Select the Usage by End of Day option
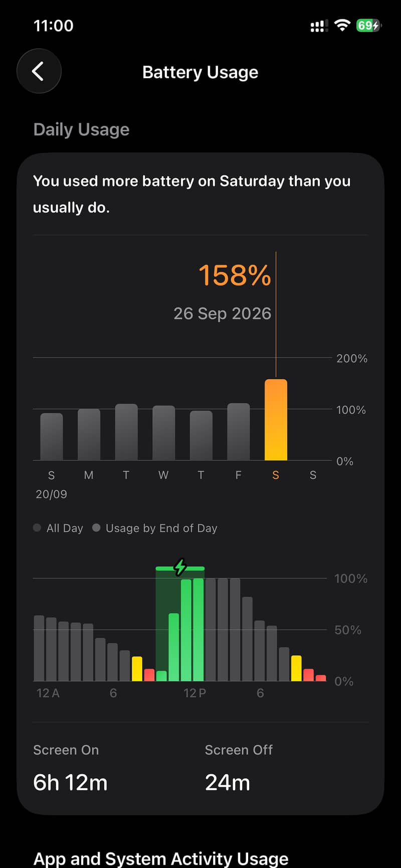 (x=155, y=528)
